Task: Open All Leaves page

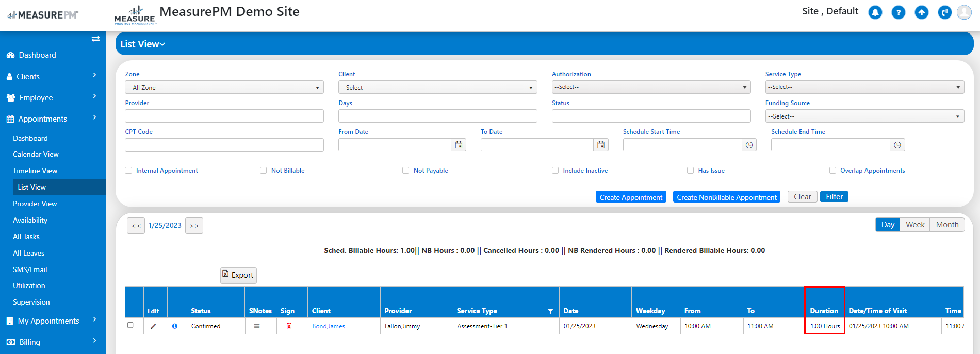Action: coord(29,253)
